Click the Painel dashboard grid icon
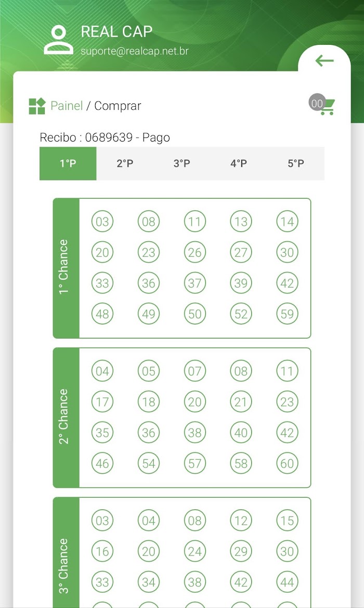 click(37, 106)
